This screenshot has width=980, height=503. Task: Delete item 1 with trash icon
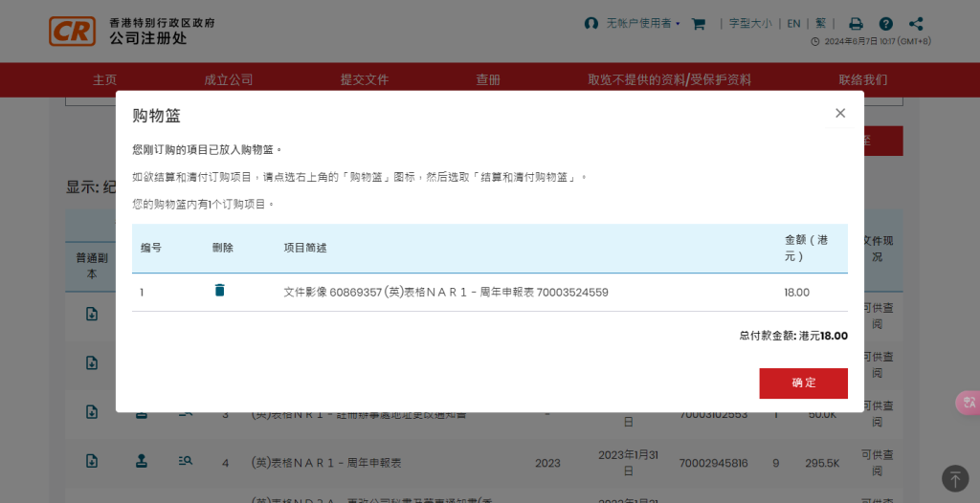click(219, 290)
